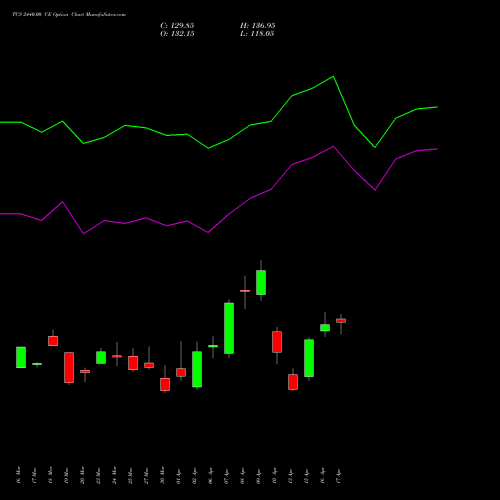Click the tall green candle for 07 Apr
The width and height of the screenshot is (500, 500).
(229, 328)
